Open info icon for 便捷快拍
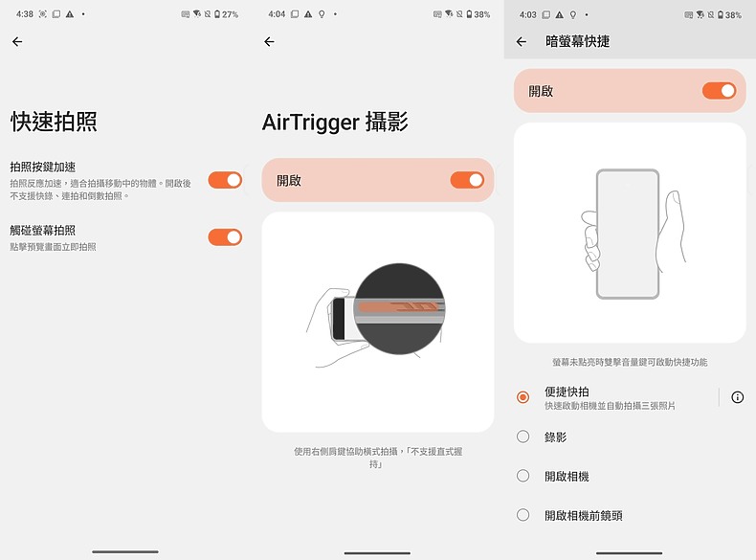The height and width of the screenshot is (560, 756). point(737,397)
